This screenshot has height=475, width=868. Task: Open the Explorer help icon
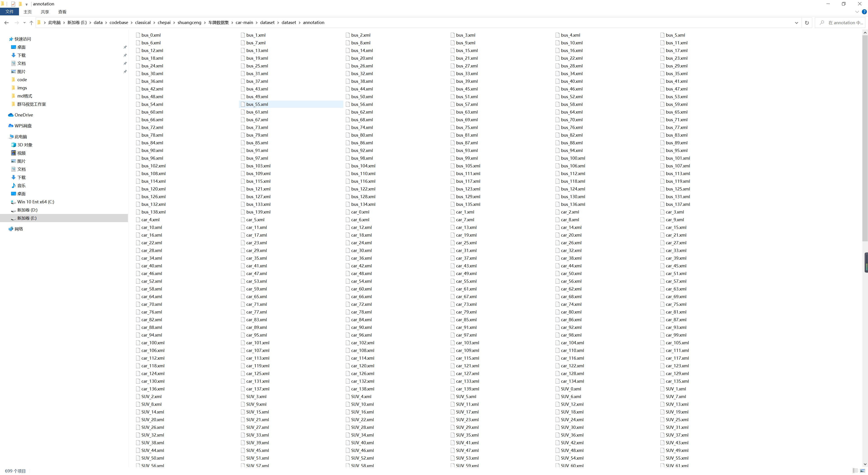[864, 12]
